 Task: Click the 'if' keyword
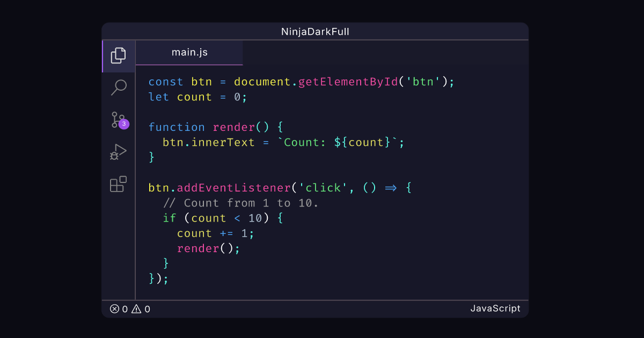(x=170, y=218)
